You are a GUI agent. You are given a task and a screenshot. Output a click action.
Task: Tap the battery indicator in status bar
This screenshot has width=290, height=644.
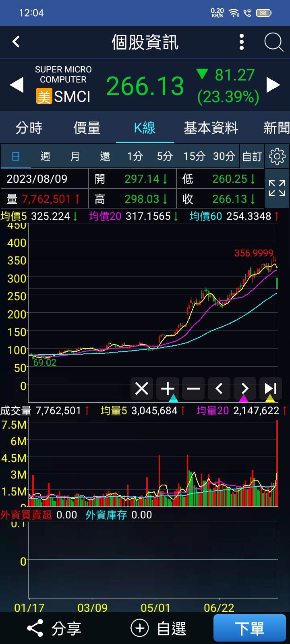pos(263,13)
